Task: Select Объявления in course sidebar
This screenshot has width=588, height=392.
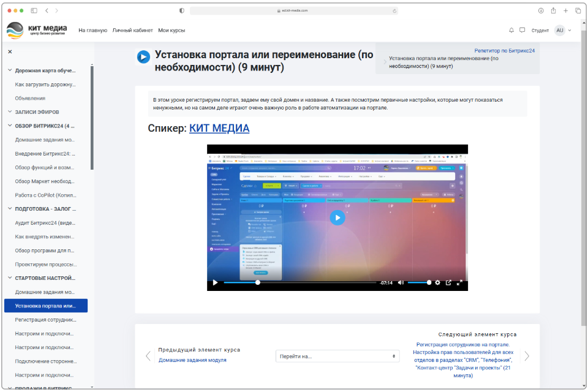Action: coord(30,98)
